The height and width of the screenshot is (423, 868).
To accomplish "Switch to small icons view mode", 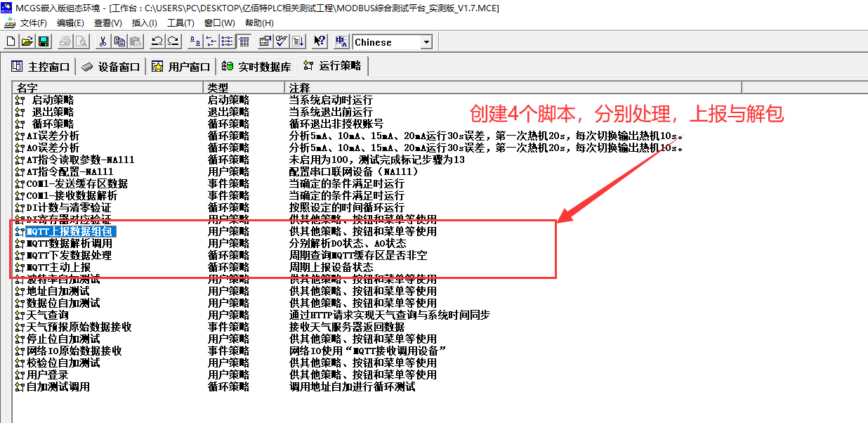I will [212, 41].
